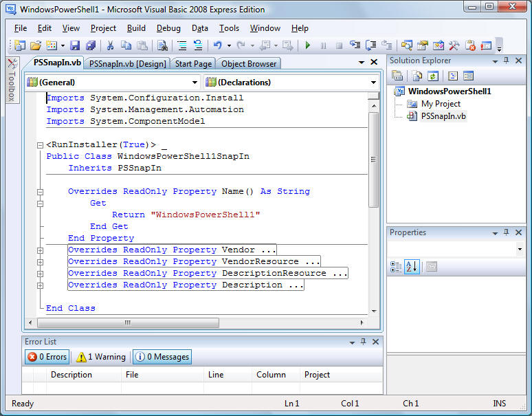This screenshot has height=416, width=532.
Task: Open the Solution Explorer toolbar icon
Action: [406, 45]
